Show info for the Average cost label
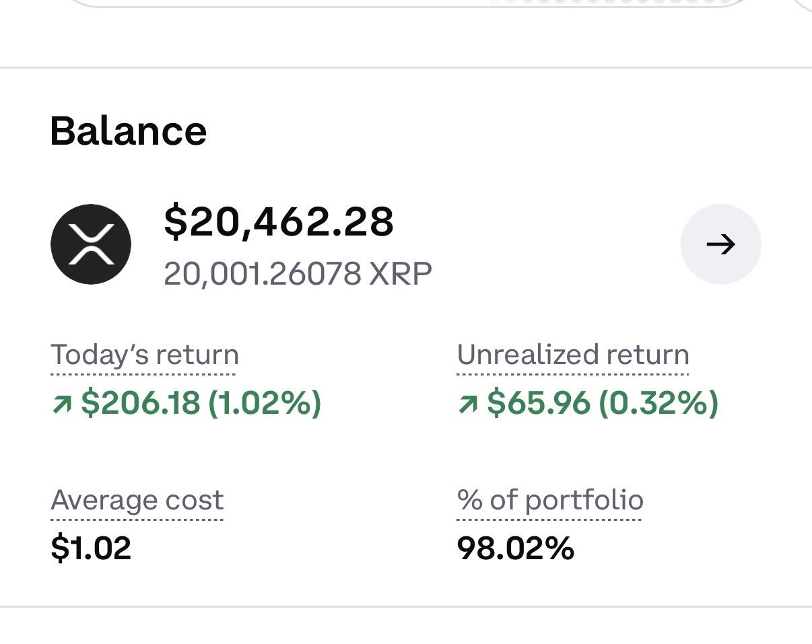812x644 pixels. (137, 500)
